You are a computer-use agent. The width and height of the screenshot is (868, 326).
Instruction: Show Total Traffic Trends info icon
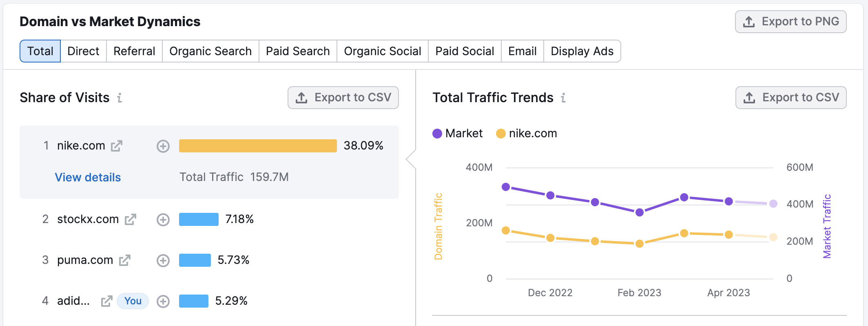[563, 98]
